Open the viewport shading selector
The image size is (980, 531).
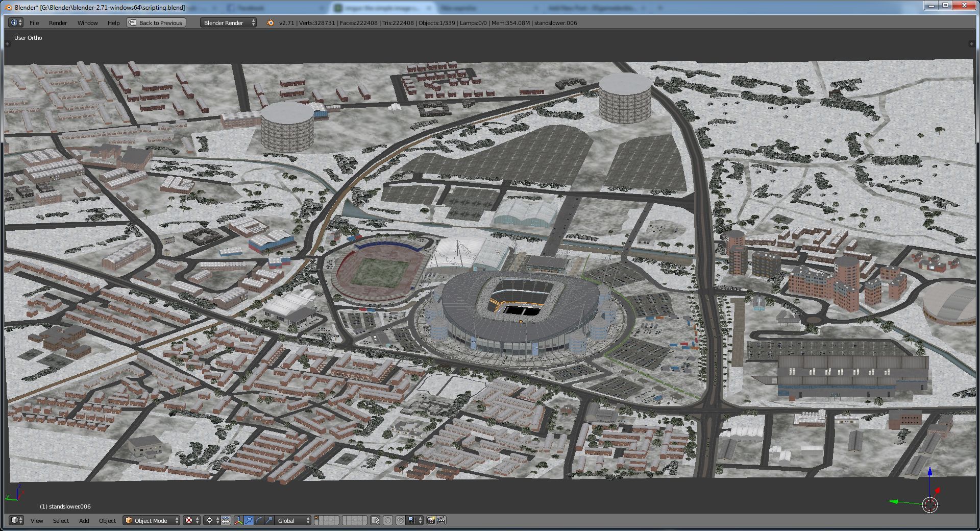tap(191, 520)
